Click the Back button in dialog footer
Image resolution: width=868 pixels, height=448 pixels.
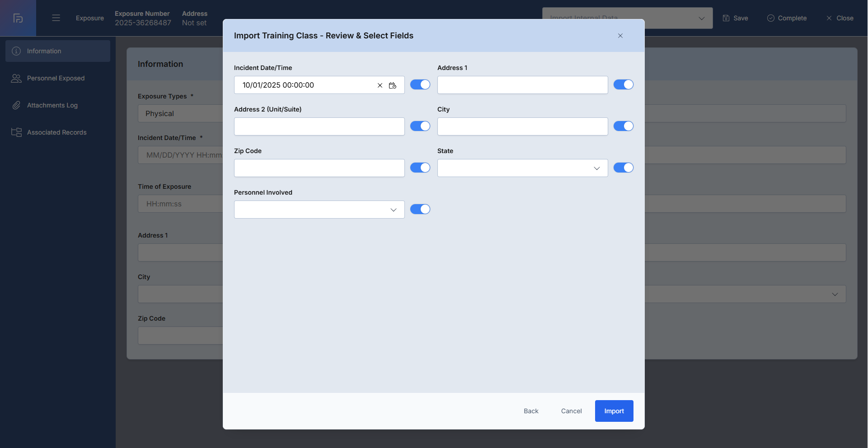(x=531, y=411)
